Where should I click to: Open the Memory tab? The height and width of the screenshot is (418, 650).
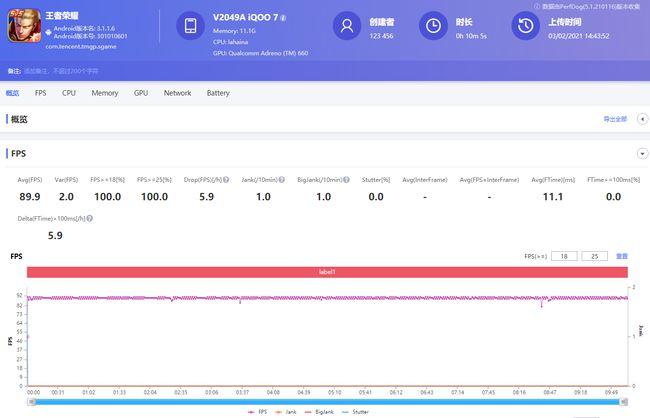point(105,93)
